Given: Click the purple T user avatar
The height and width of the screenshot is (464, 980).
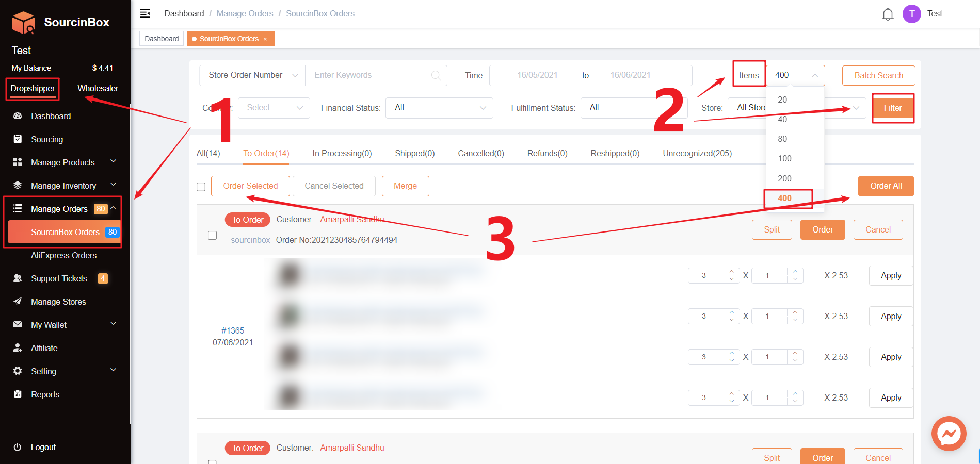Looking at the screenshot, I should click(912, 14).
